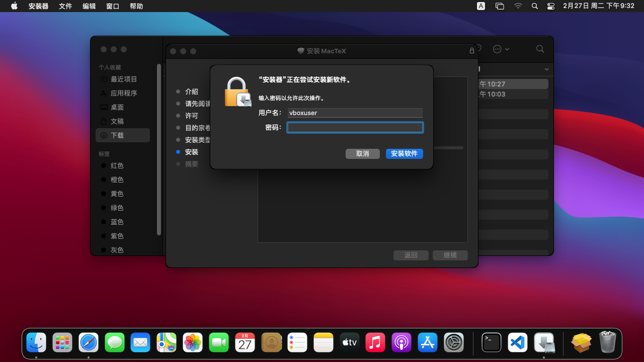Open Finder from the Dock
644x362 pixels.
point(36,343)
